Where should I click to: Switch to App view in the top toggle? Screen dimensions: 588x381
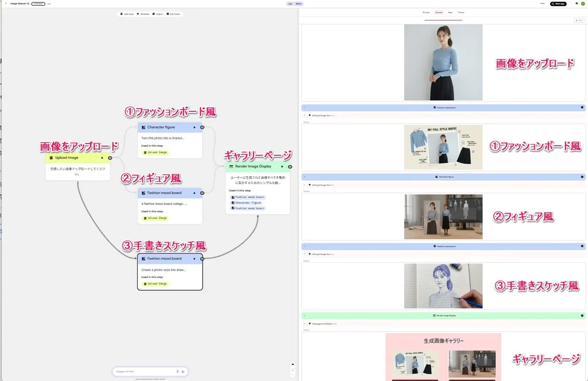tap(291, 3)
